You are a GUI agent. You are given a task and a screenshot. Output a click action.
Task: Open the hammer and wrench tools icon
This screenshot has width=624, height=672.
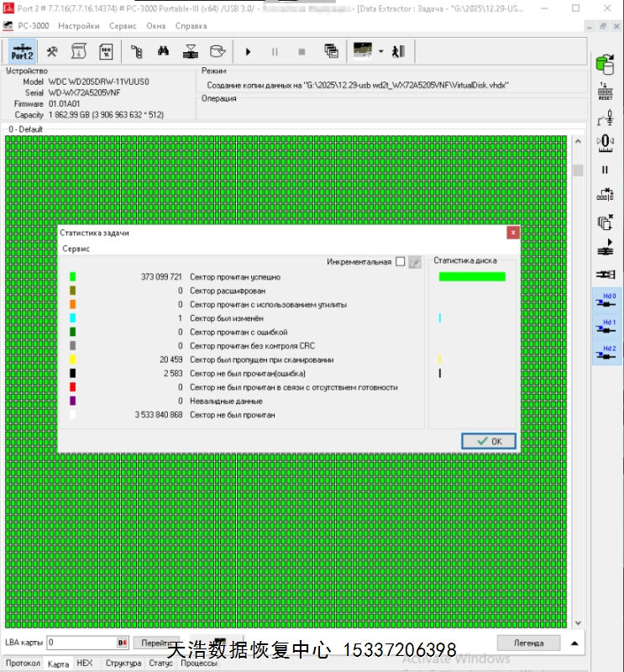click(x=52, y=51)
